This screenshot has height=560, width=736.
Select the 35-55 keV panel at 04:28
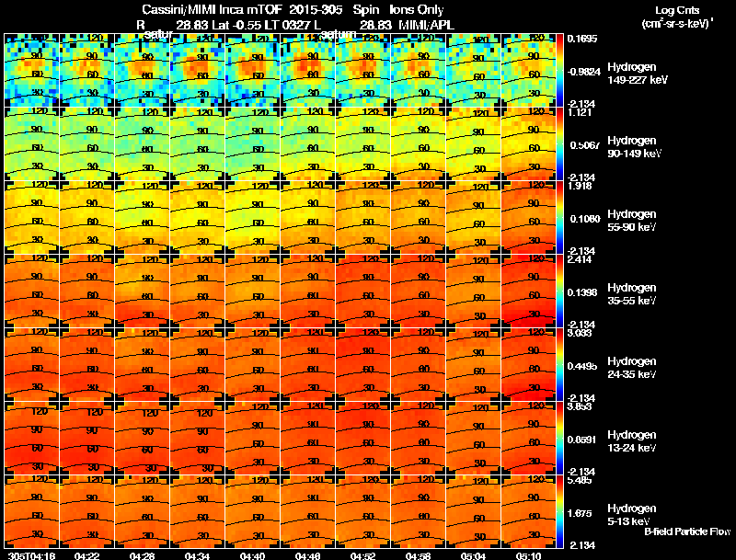143,291
